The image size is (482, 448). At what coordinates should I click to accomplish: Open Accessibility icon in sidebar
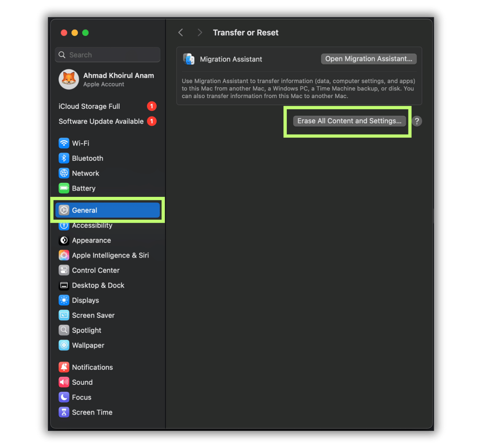[x=64, y=226]
